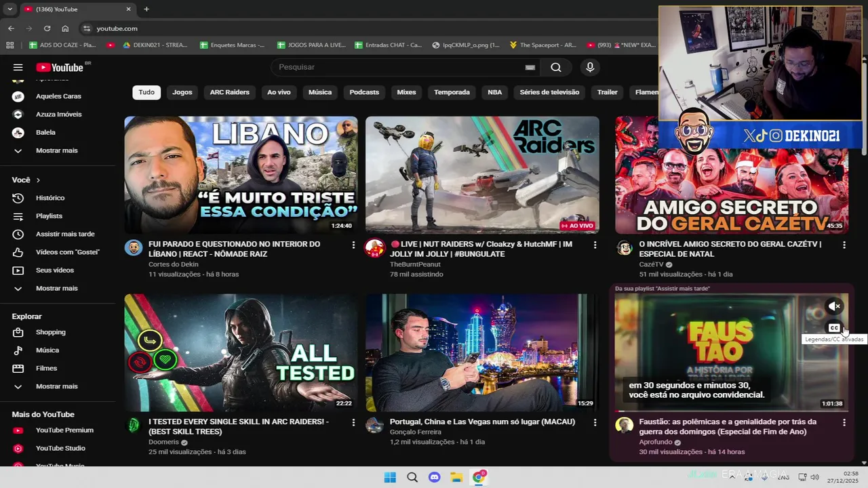Open browser home button
The width and height of the screenshot is (868, 488).
pyautogui.click(x=65, y=28)
